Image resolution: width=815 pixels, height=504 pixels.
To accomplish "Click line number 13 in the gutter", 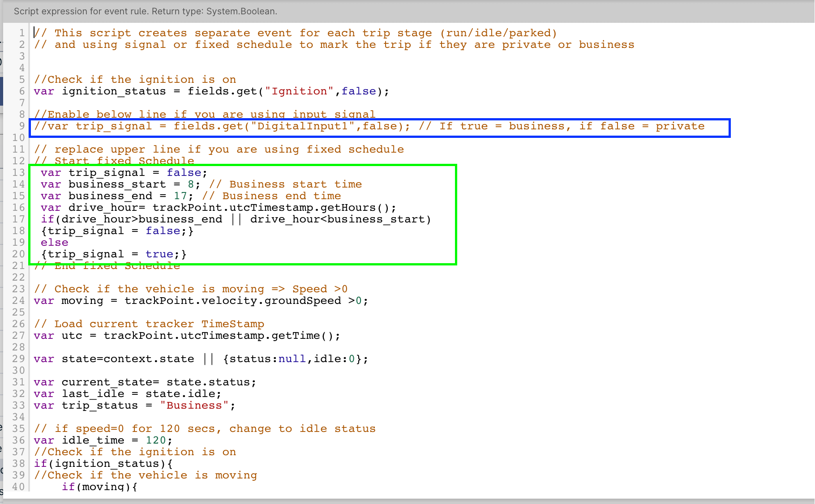I will (x=18, y=173).
